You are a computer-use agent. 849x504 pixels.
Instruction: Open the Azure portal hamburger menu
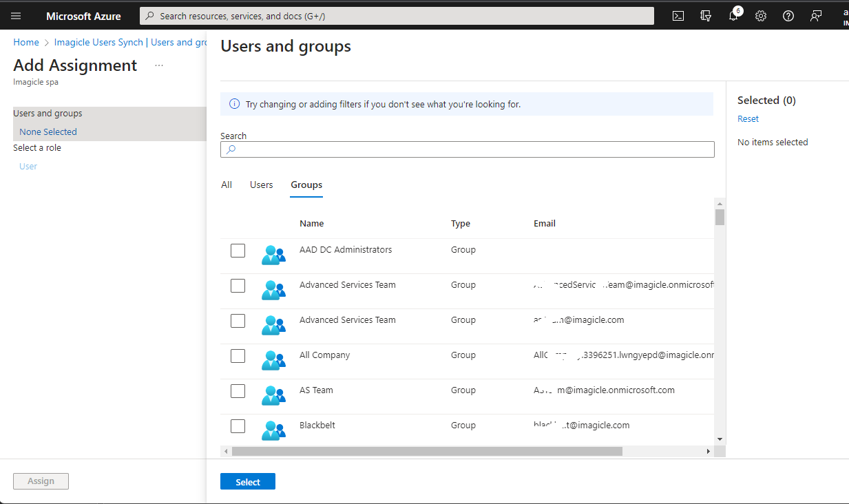16,16
